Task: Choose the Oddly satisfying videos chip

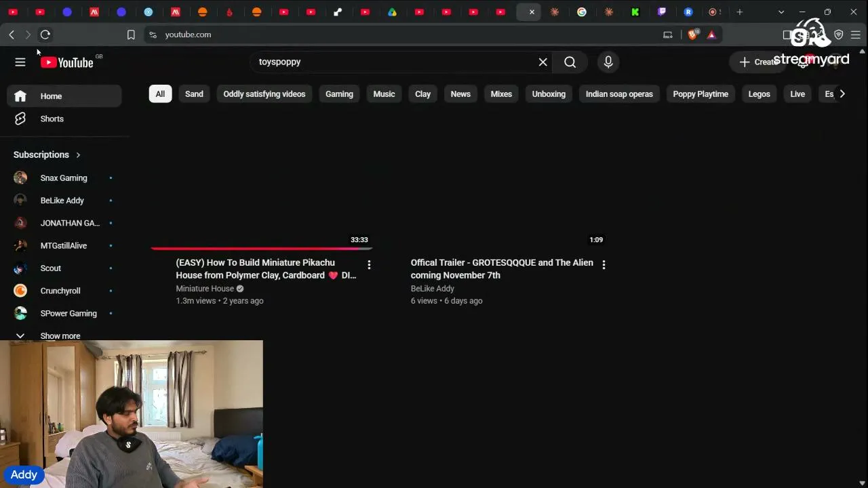Action: pos(264,94)
